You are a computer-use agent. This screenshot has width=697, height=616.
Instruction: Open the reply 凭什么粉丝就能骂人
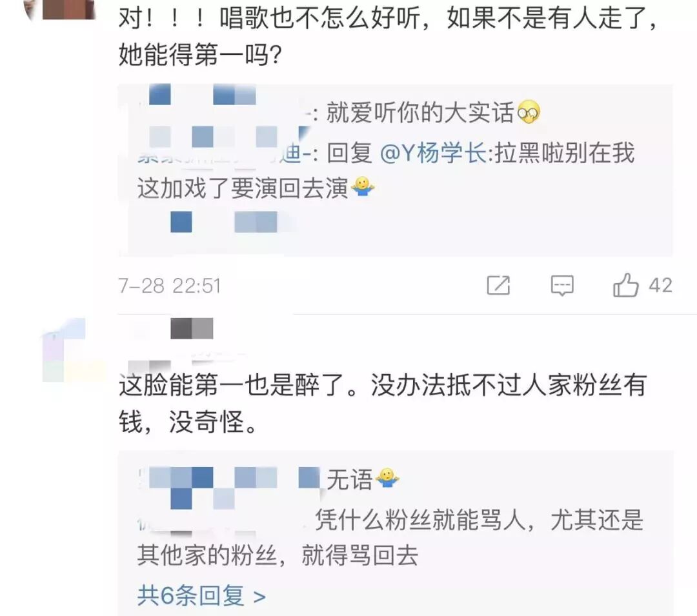tap(390, 537)
